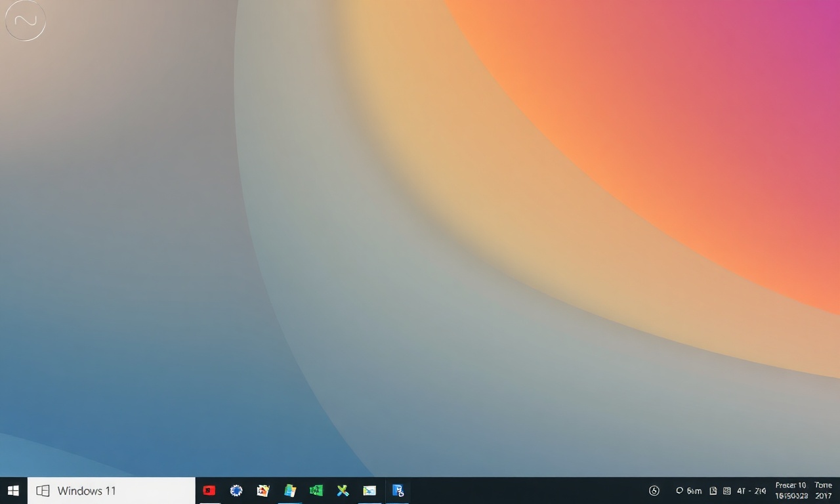Click the '6sm' tray indicator

point(689,490)
